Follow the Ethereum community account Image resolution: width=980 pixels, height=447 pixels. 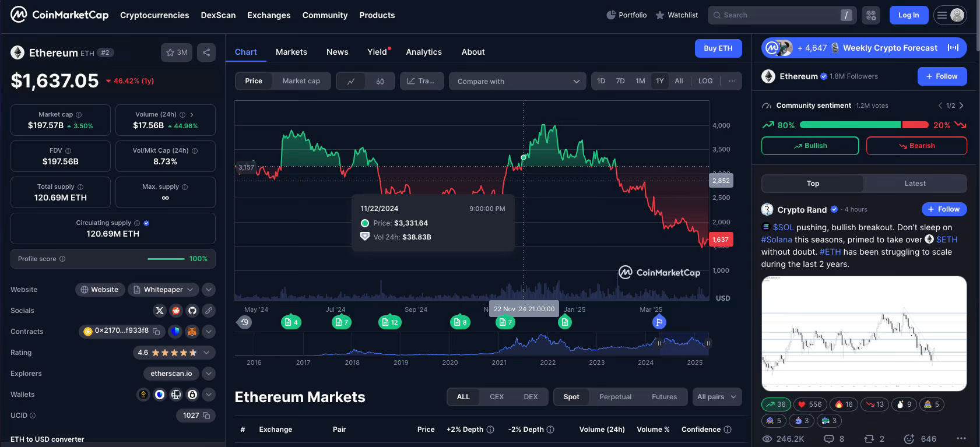942,76
